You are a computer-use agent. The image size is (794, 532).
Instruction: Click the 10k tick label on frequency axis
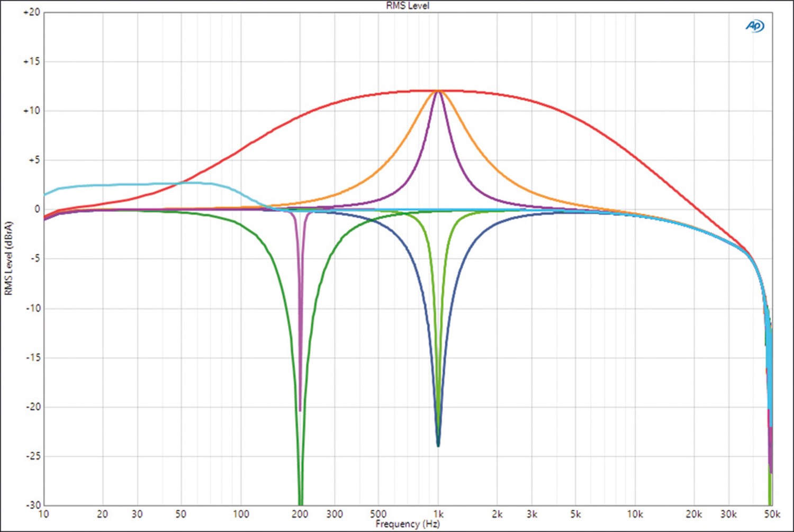[635, 514]
